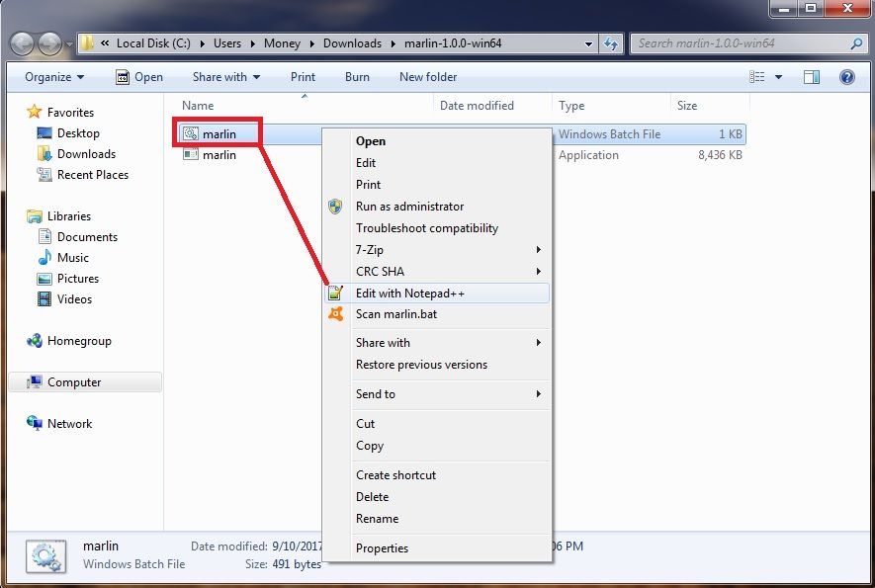Select the marlin batch file icon

click(191, 133)
